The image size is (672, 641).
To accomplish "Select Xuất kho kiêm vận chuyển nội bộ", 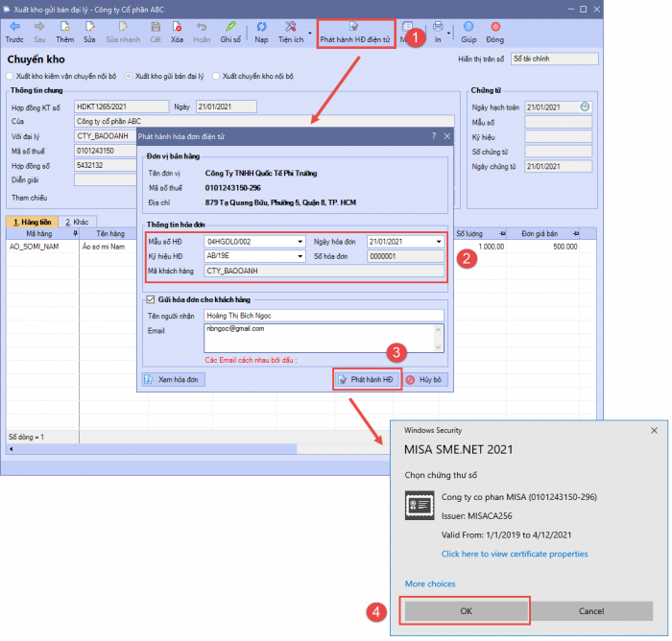I will (11, 75).
